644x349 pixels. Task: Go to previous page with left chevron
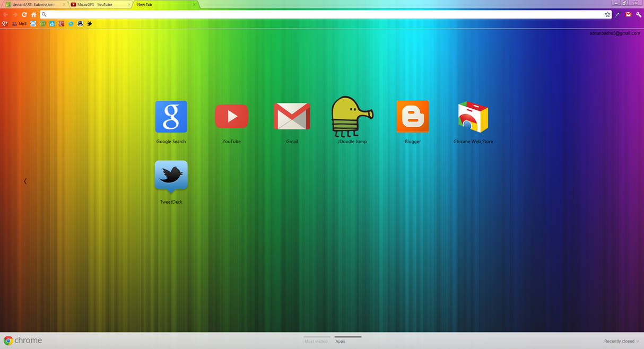[25, 181]
